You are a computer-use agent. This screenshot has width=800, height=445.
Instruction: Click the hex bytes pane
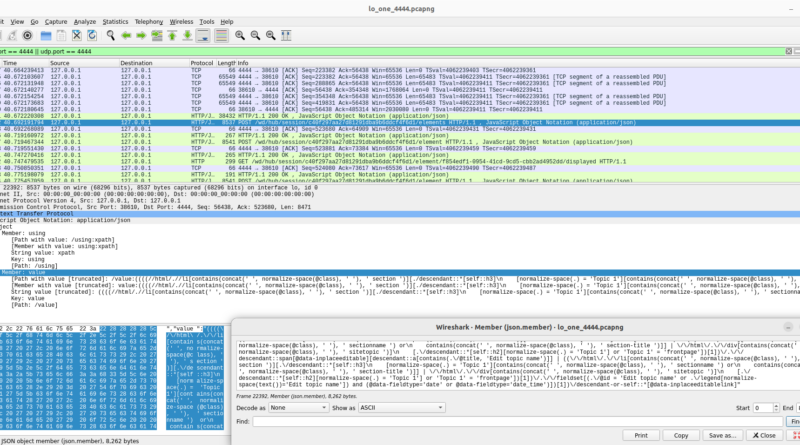pyautogui.click(x=79, y=378)
